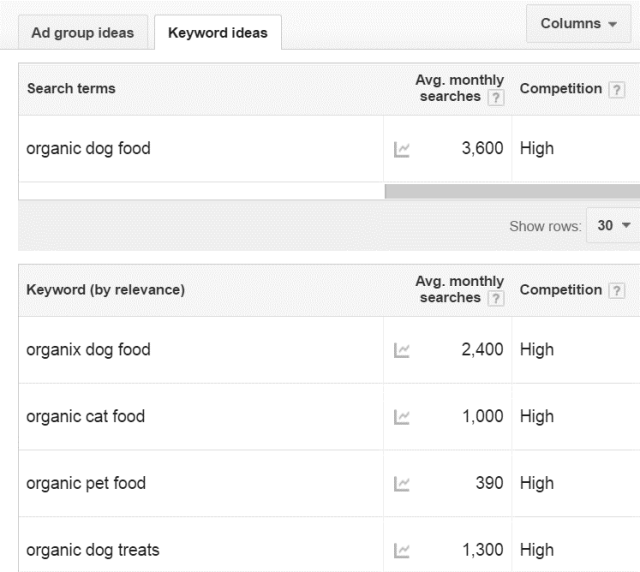Open help icon beside Keyword table Avg. monthly searches
640x572 pixels.
496,298
